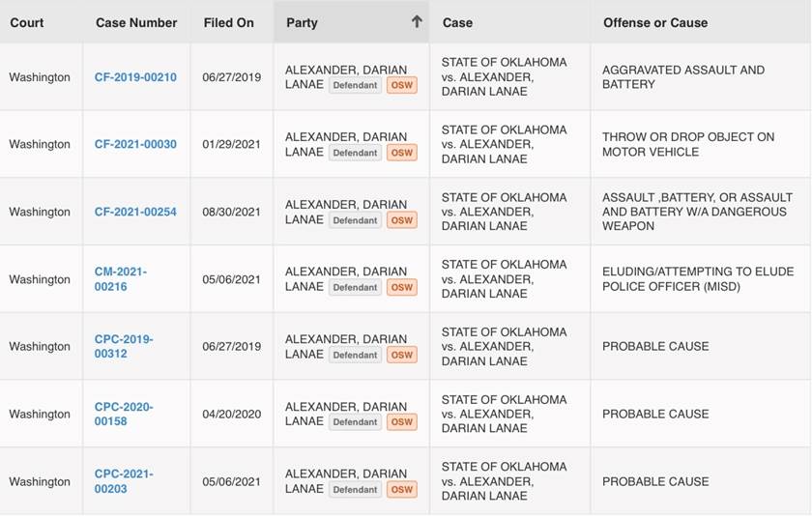Open case CM-2021-00216
The height and width of the screenshot is (517, 812).
point(121,279)
